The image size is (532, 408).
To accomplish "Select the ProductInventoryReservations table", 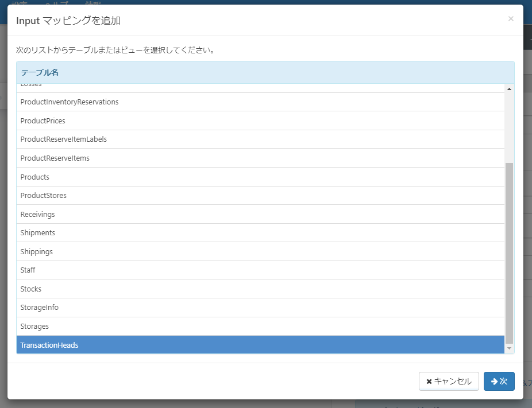I will pyautogui.click(x=260, y=102).
